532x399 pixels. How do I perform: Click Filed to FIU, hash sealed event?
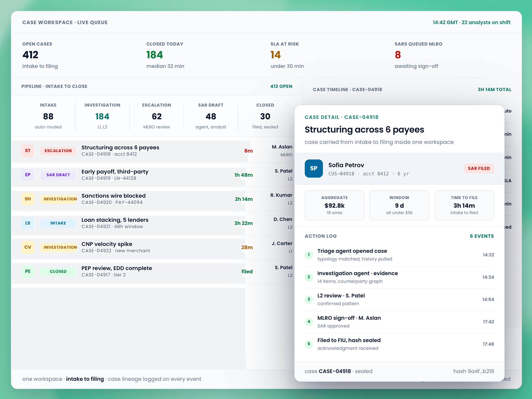pyautogui.click(x=399, y=344)
